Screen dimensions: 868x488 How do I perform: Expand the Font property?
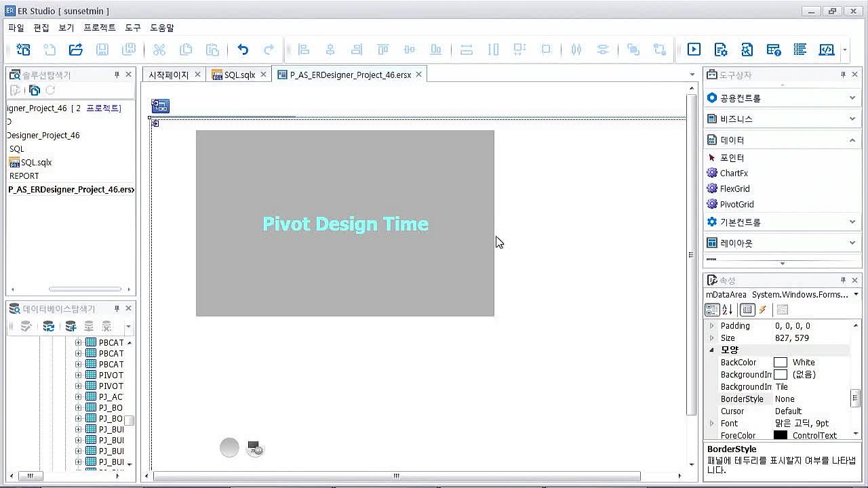711,424
